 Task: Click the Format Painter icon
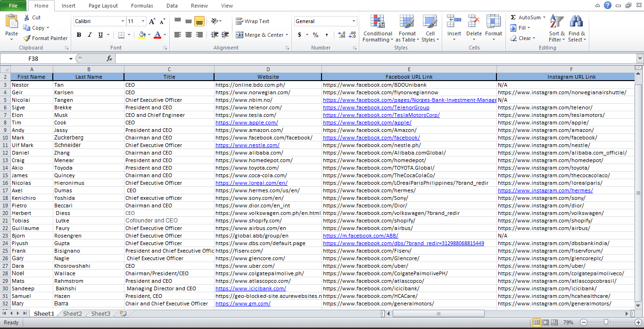[27, 38]
